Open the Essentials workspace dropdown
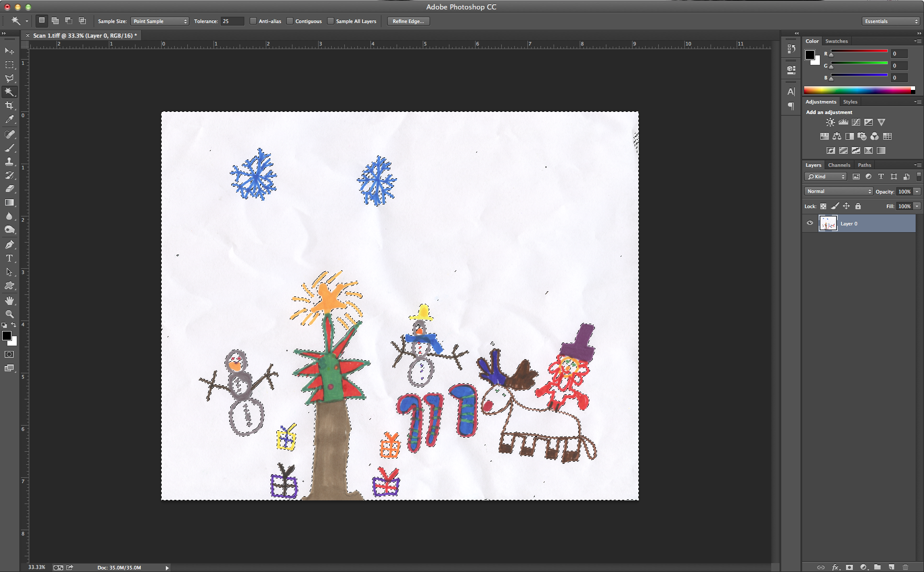 890,21
